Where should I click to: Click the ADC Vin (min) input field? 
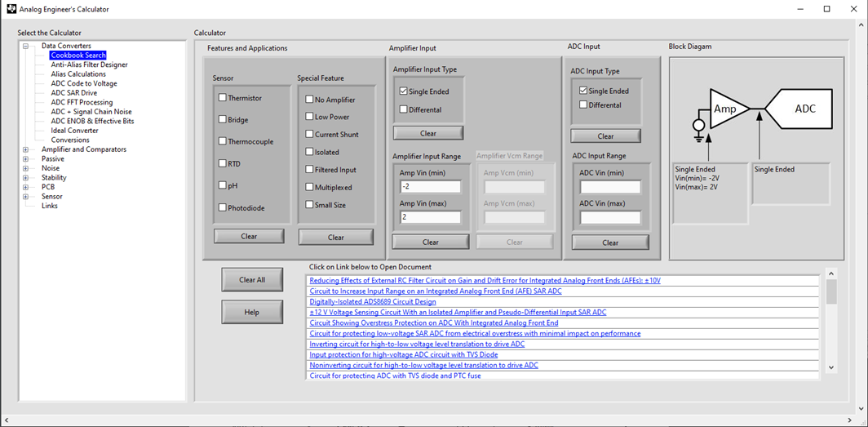point(610,187)
